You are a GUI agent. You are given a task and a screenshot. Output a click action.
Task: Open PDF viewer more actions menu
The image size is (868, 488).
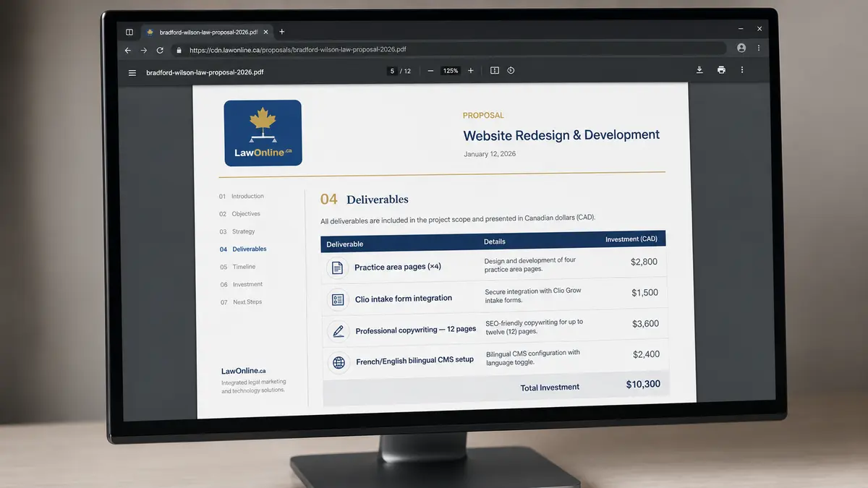(742, 70)
